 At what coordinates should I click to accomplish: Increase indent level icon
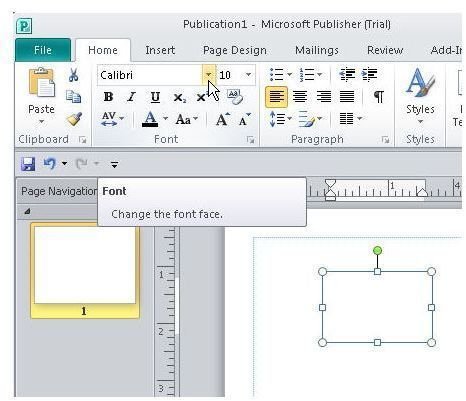[x=369, y=75]
